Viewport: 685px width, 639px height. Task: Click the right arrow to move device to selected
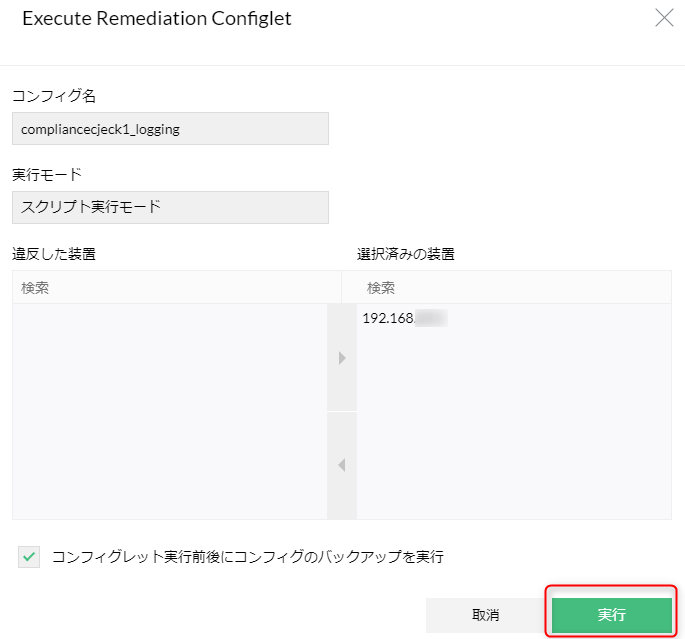[x=342, y=358]
